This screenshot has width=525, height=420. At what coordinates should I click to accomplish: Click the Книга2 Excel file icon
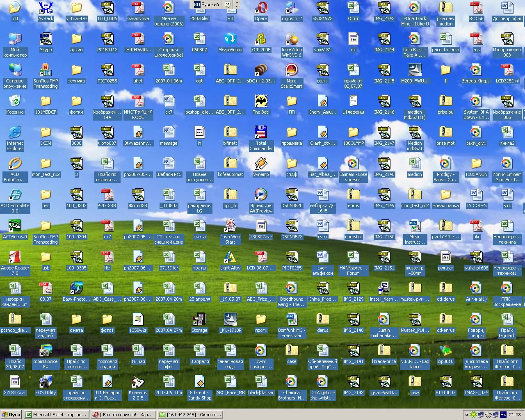507,135
